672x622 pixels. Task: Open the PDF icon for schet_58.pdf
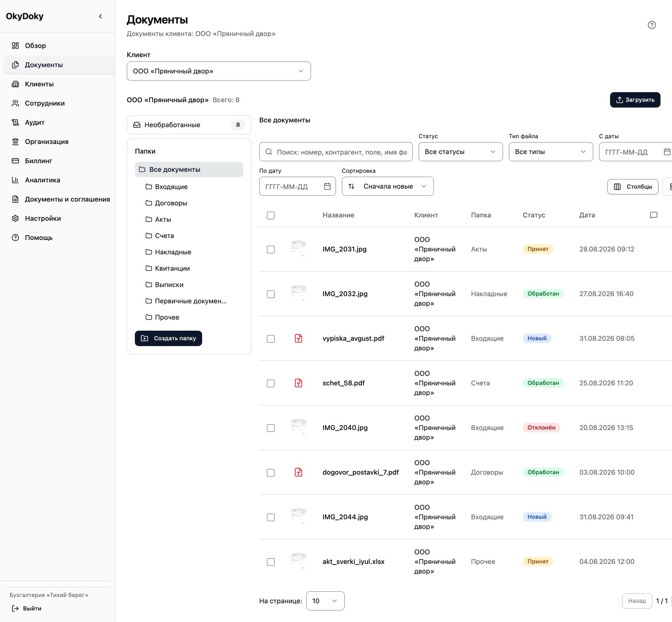click(299, 383)
